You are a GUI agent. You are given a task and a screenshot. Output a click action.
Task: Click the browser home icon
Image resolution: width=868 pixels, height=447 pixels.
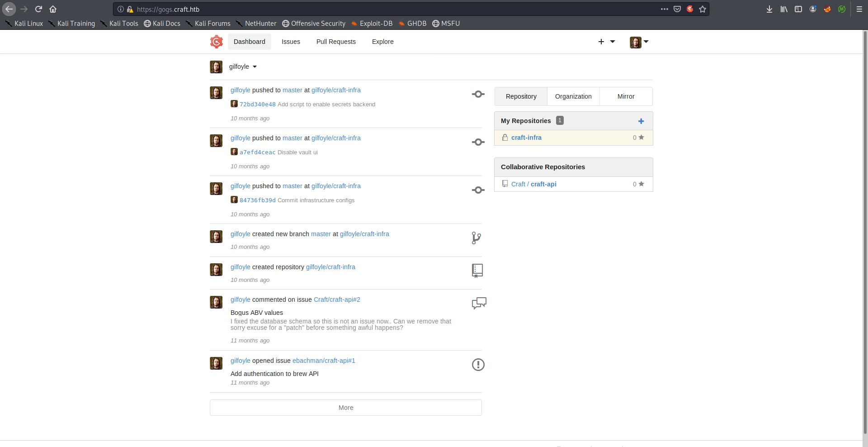[x=53, y=9]
